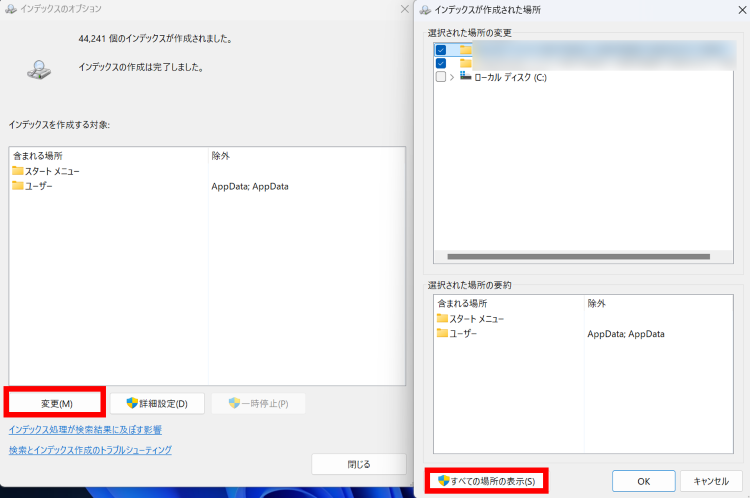Check the ローカル ディスク (C:) checkbox
This screenshot has width=750, height=498.
(x=441, y=77)
